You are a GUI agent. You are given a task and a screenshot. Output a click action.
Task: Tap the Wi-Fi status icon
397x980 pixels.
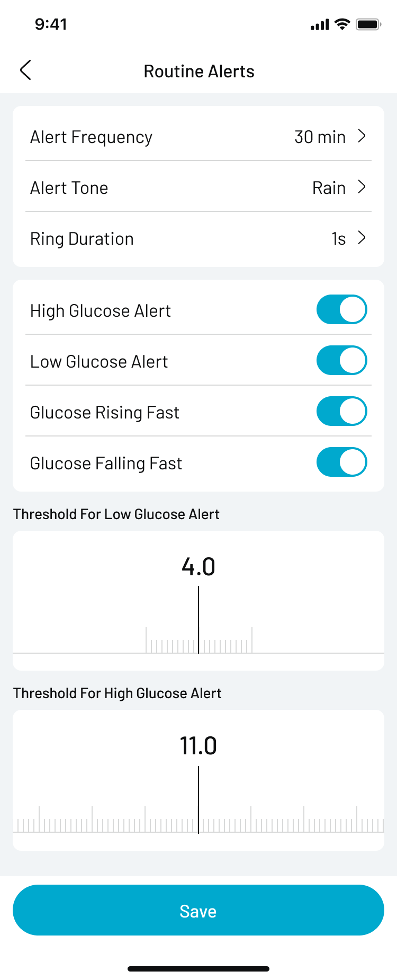coord(342,24)
